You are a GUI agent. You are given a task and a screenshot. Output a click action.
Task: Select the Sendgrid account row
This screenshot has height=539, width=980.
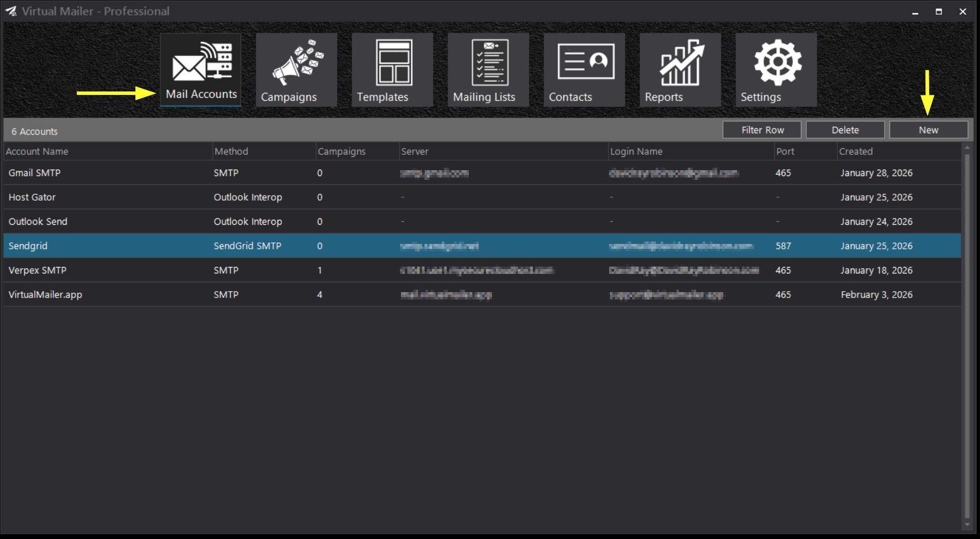(482, 246)
